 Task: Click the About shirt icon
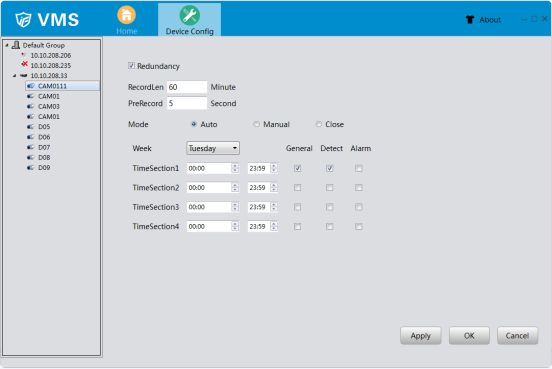point(470,20)
